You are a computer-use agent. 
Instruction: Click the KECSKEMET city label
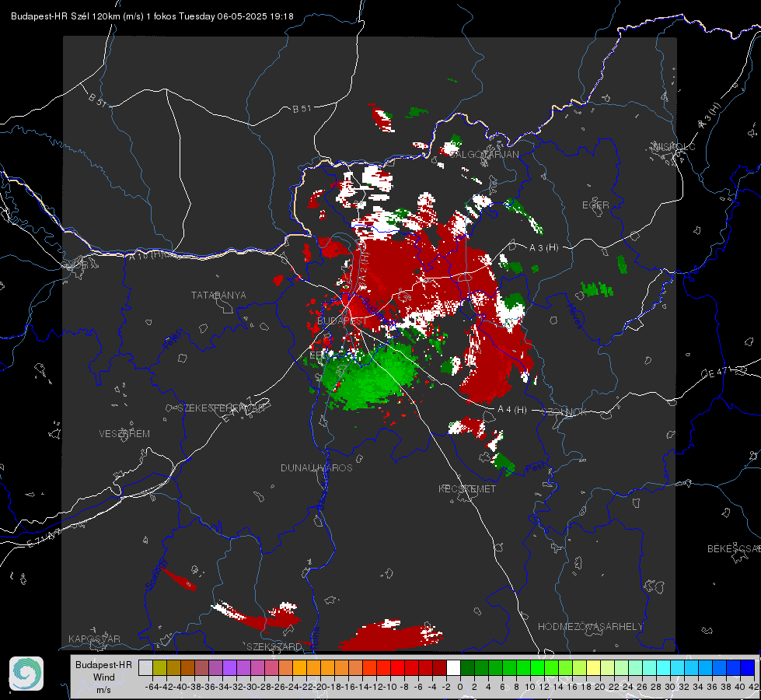(467, 489)
